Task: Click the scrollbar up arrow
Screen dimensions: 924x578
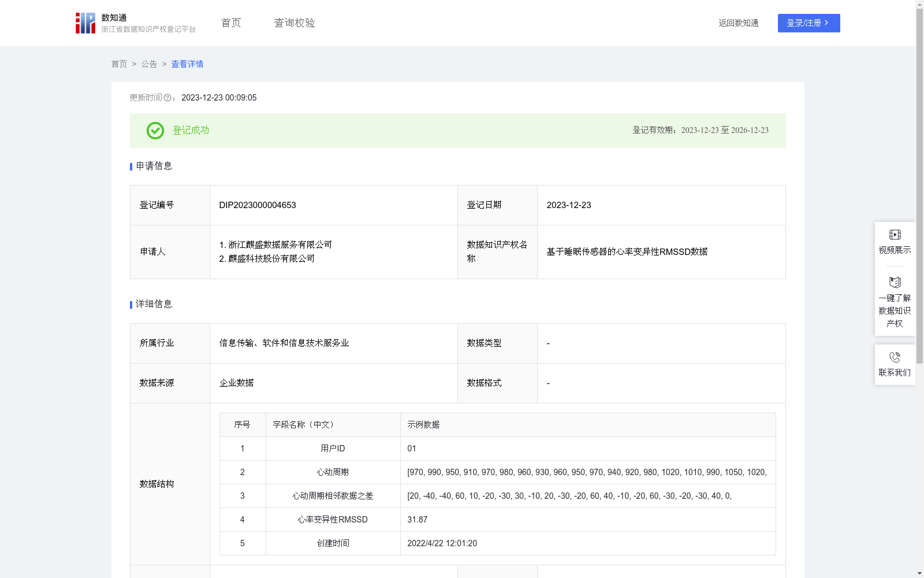Action: pos(919,4)
